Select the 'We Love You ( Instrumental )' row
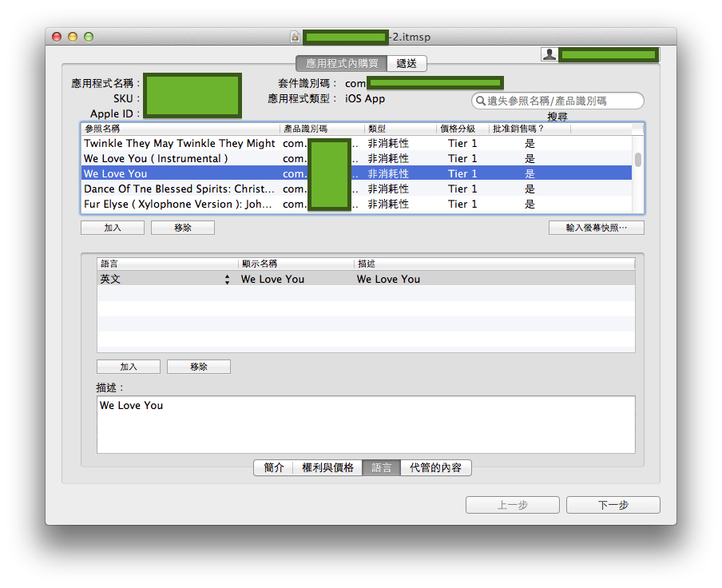 click(x=180, y=159)
